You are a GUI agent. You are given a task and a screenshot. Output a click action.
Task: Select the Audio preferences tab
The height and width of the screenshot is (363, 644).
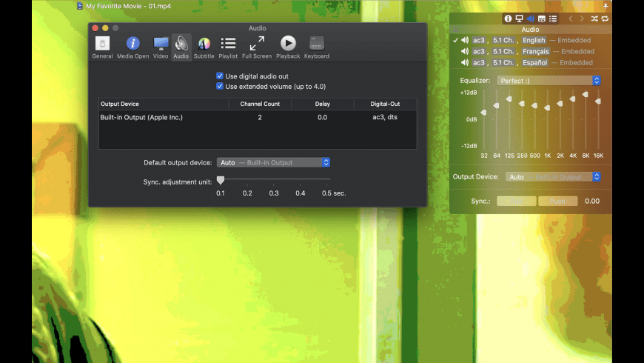[x=181, y=47]
